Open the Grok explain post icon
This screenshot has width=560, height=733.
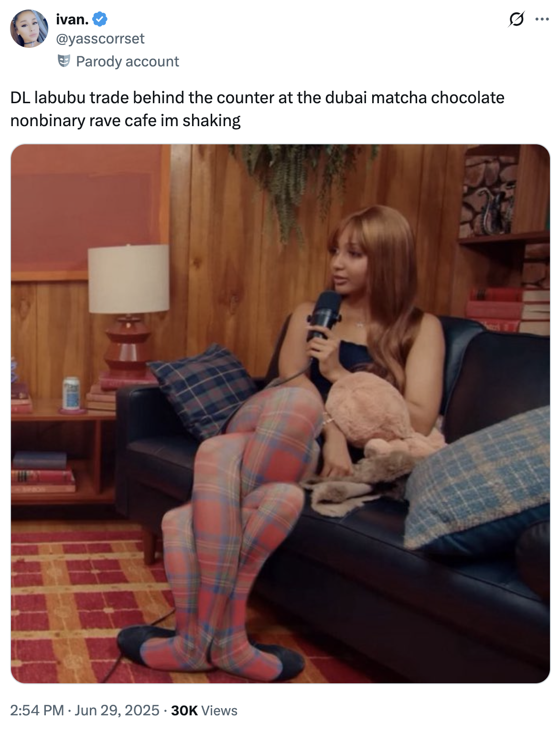click(516, 20)
